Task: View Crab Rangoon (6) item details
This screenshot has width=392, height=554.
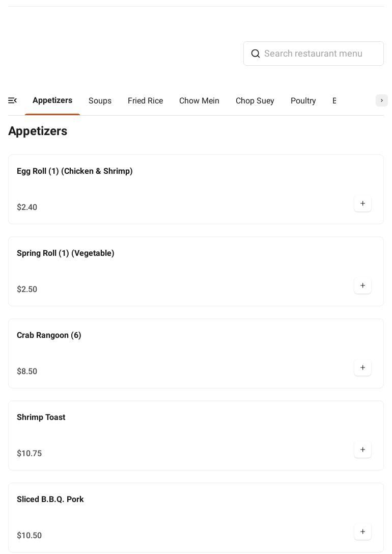Action: pos(49,335)
